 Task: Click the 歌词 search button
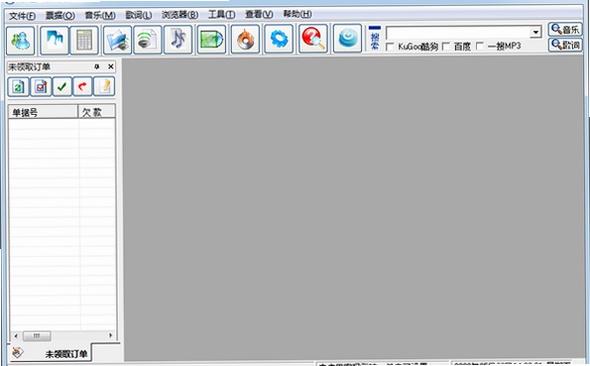[x=565, y=45]
